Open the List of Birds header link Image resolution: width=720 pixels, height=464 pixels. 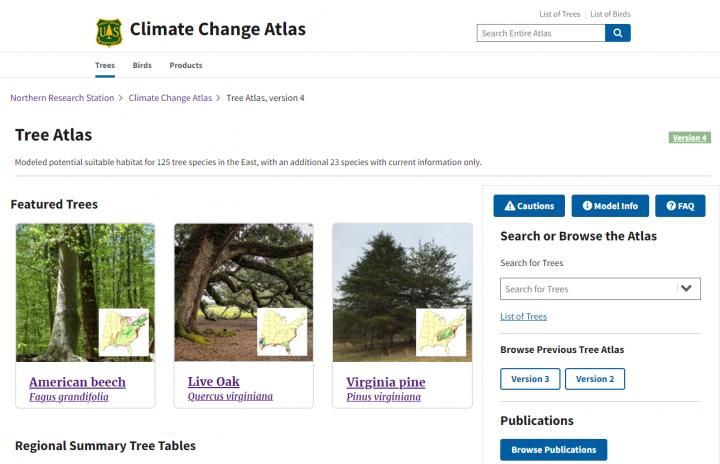tap(610, 14)
